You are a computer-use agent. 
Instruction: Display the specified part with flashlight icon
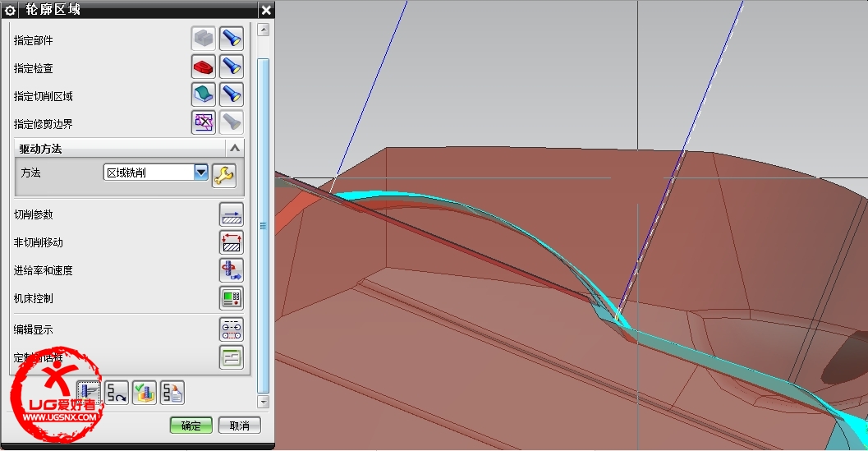[x=232, y=39]
